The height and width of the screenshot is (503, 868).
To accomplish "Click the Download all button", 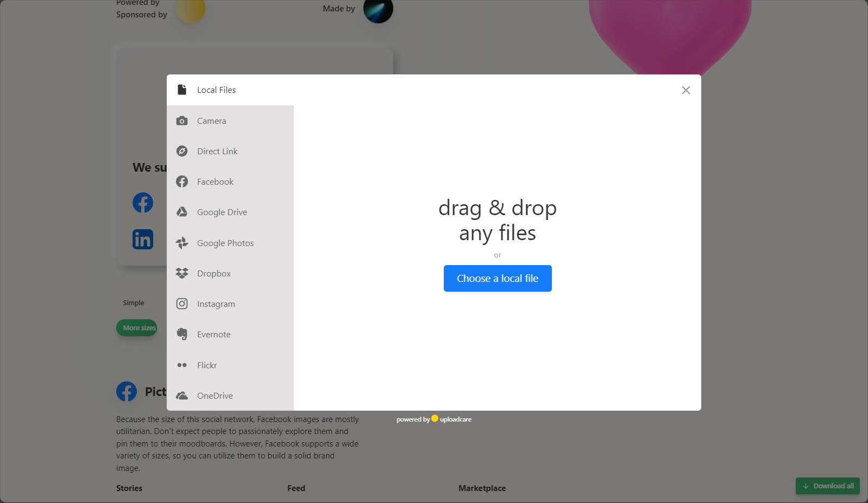I will point(828,486).
